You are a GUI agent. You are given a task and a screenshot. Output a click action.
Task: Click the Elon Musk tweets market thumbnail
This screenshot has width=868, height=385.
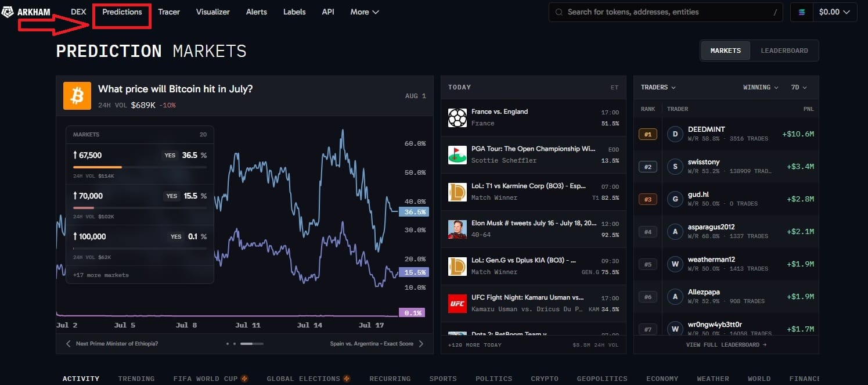coord(458,229)
